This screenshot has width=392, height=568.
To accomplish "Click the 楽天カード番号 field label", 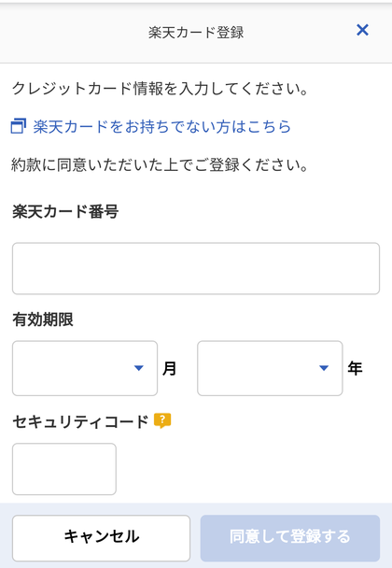I will coord(65,211).
